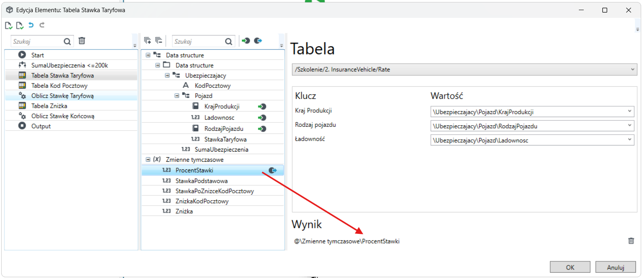Click the collapse-all icon above the data tree

(159, 41)
